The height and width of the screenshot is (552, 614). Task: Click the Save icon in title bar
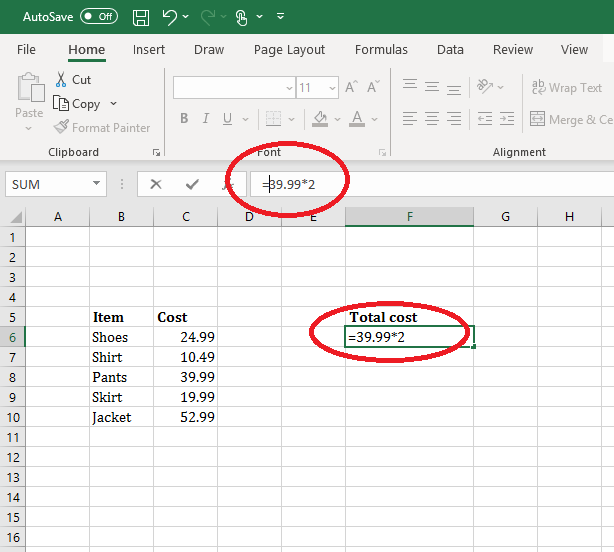tap(141, 17)
